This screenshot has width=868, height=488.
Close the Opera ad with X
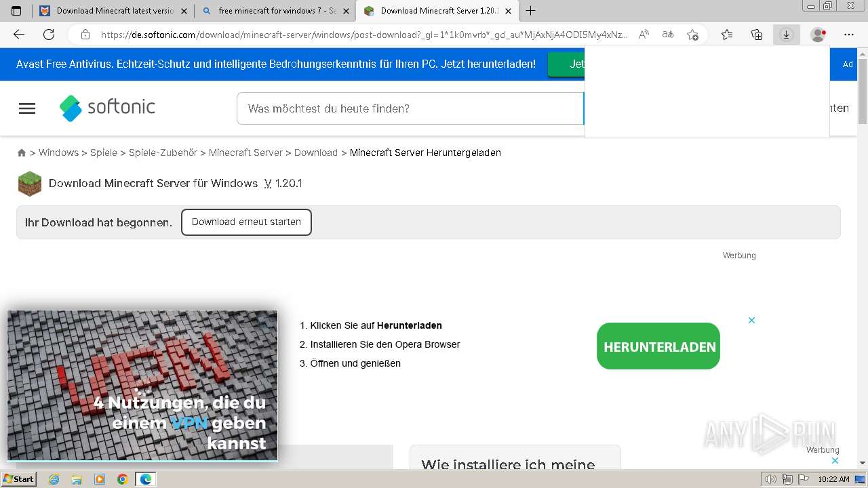click(x=751, y=320)
